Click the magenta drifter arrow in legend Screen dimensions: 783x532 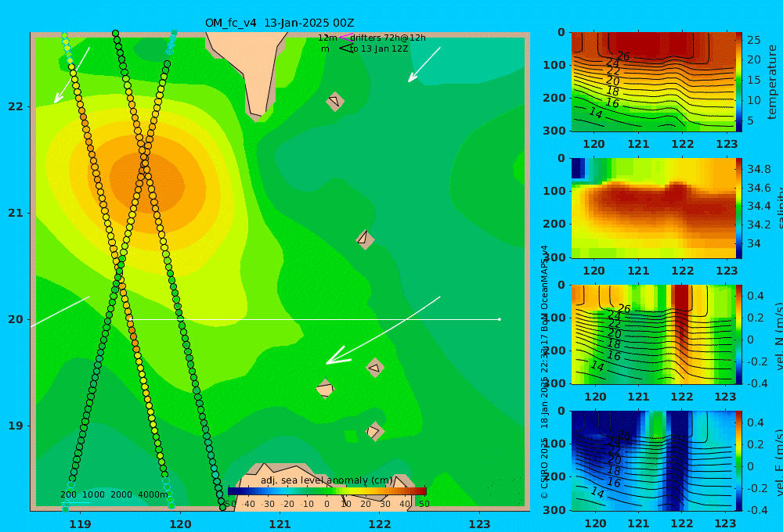tap(345, 37)
